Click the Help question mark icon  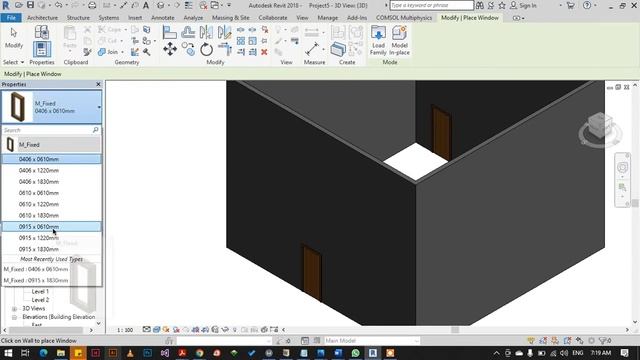(x=587, y=5)
